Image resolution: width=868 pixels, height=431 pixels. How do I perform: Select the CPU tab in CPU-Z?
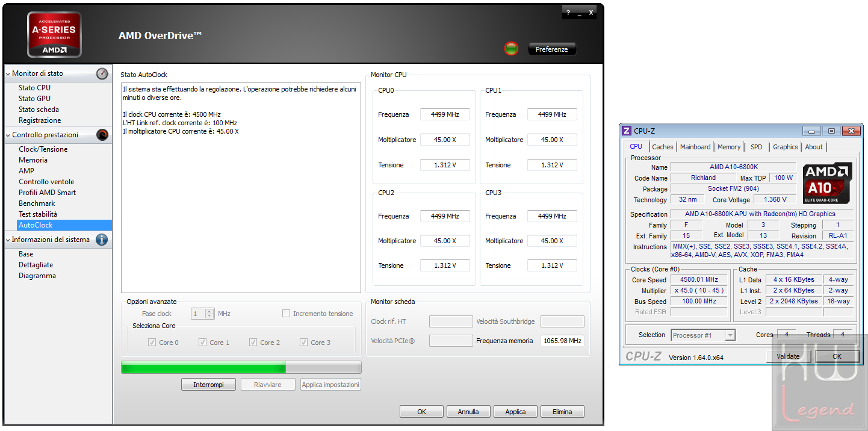point(636,146)
